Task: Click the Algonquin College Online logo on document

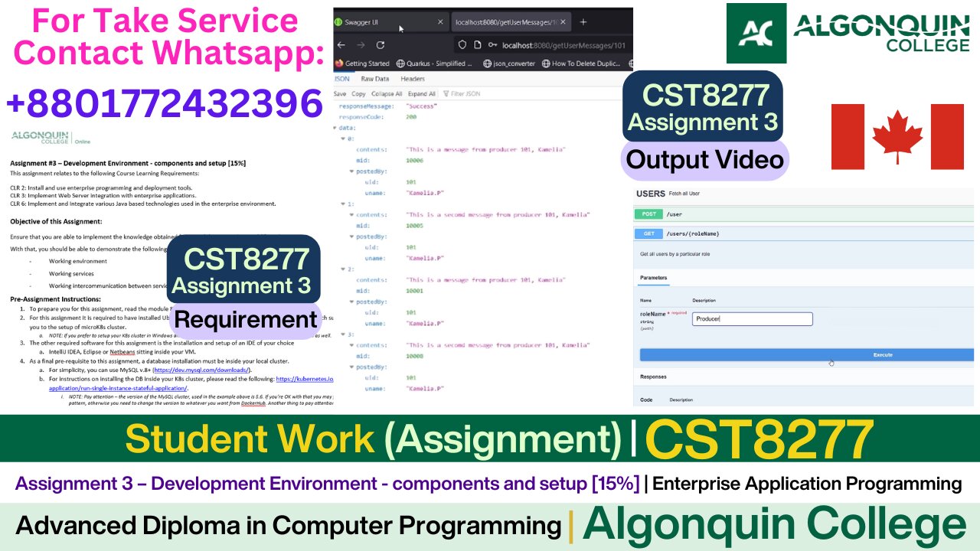Action: 49,137
